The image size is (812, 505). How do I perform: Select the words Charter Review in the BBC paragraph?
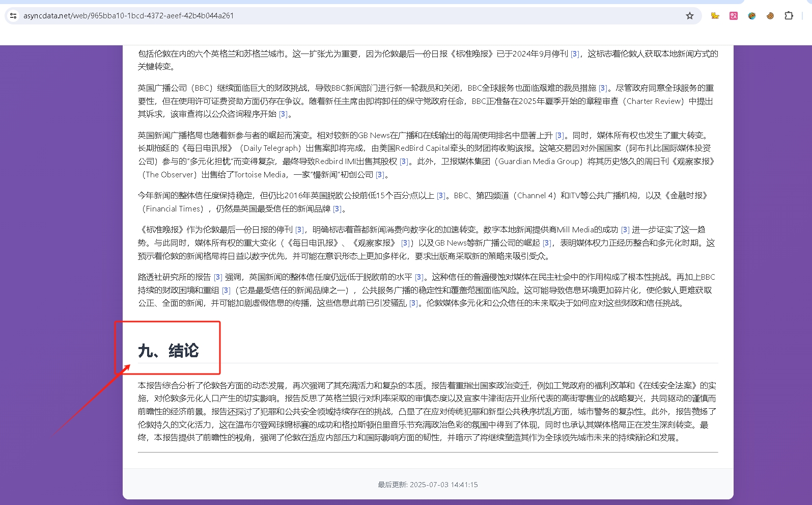654,101
